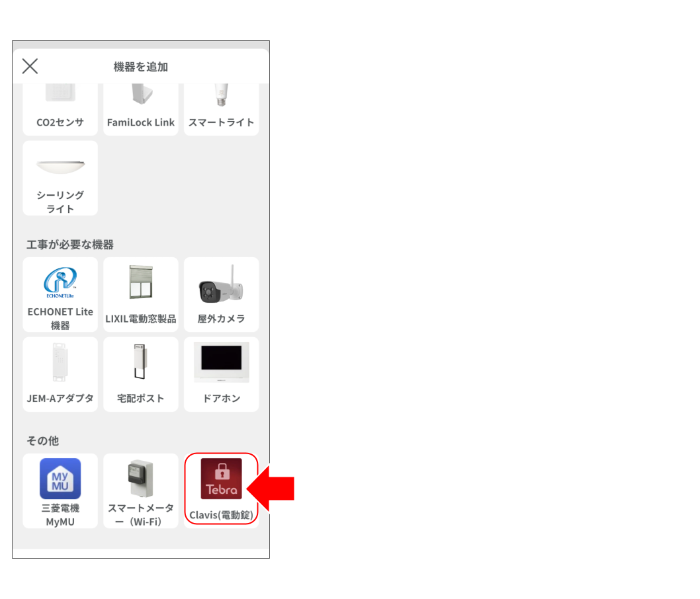Choose the FamiLock Link device
700x599 pixels.
point(141,109)
